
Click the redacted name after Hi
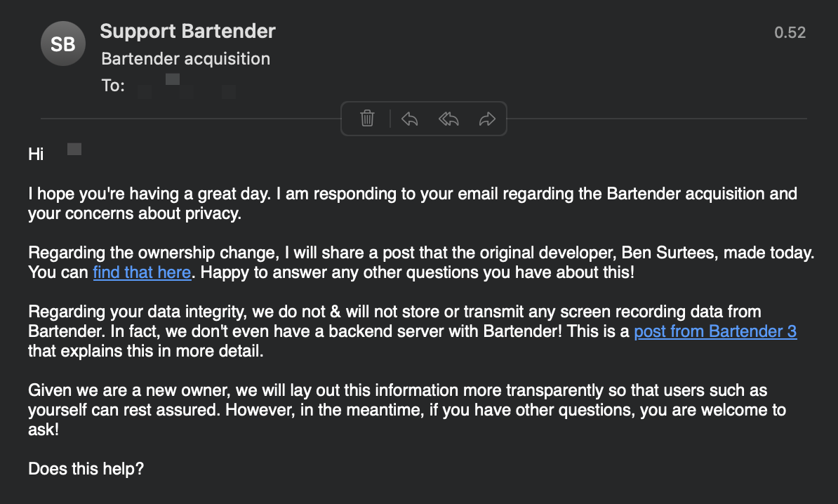[74, 150]
